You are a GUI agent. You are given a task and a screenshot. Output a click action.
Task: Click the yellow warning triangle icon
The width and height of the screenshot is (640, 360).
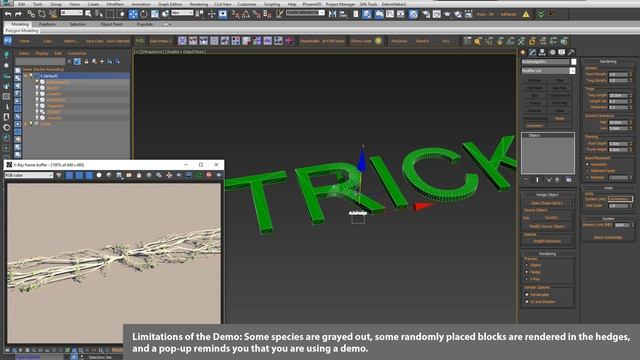click(526, 14)
